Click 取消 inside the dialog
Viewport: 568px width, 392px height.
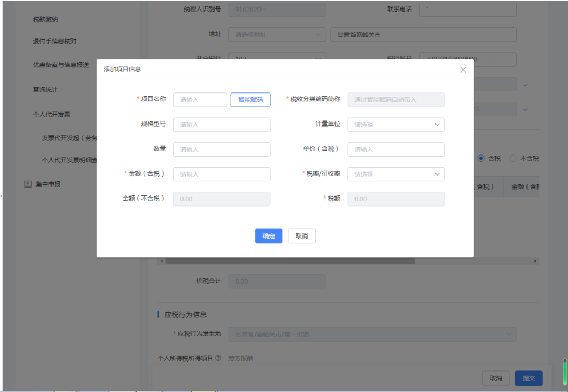point(301,236)
